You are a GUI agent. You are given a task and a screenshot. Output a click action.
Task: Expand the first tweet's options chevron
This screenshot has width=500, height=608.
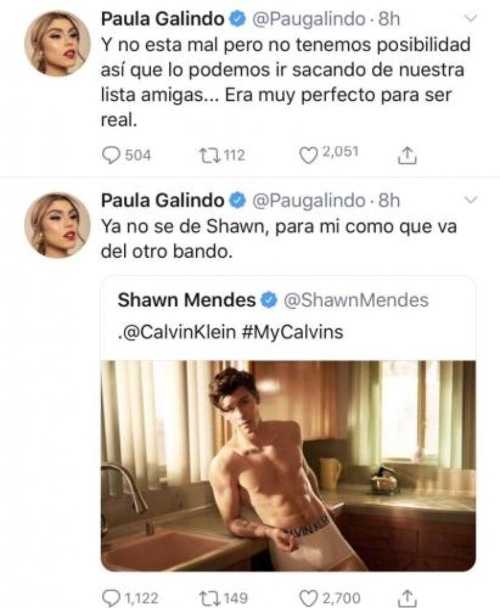[471, 18]
